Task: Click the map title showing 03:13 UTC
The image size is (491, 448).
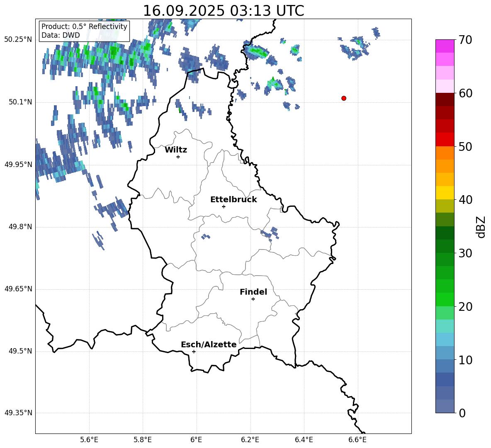Action: click(x=223, y=11)
